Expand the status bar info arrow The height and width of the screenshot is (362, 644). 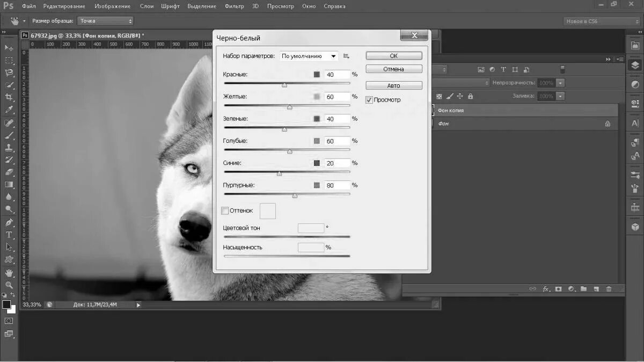(x=138, y=305)
